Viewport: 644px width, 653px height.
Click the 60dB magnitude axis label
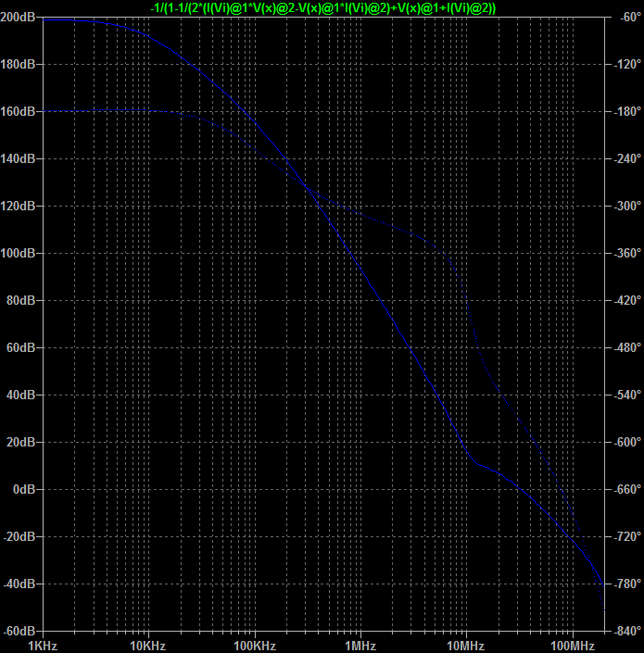(20, 347)
